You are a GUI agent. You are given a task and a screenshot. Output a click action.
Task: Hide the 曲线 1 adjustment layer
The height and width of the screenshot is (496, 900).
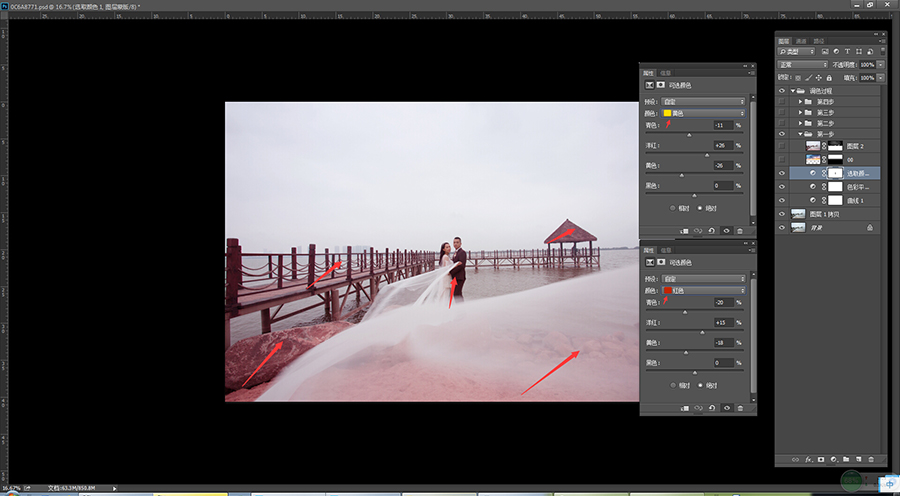[x=781, y=200]
